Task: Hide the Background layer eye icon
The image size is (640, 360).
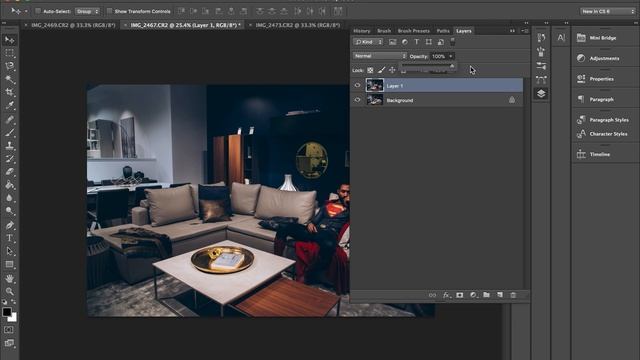Action: pos(358,100)
